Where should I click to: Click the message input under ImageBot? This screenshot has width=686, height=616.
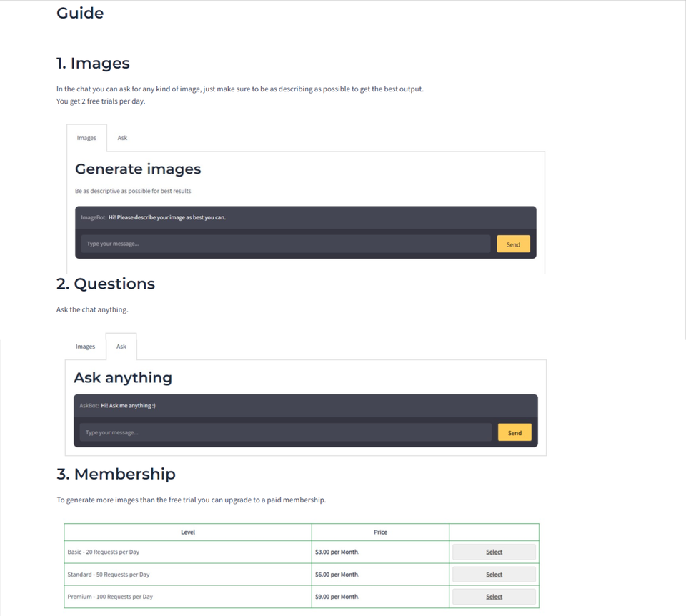coord(286,243)
